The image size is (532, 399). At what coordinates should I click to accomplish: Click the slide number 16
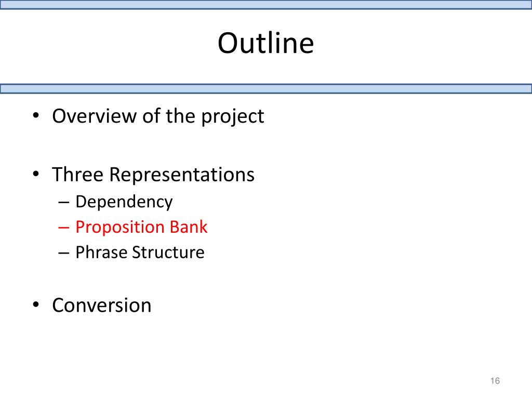pos(495,381)
